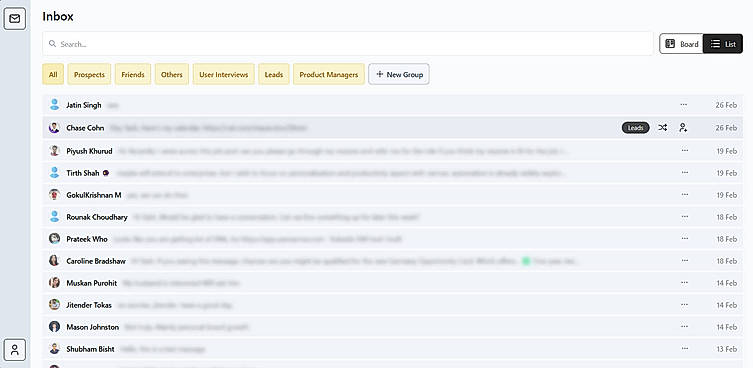
Task: Switch to Board view
Action: 681,44
